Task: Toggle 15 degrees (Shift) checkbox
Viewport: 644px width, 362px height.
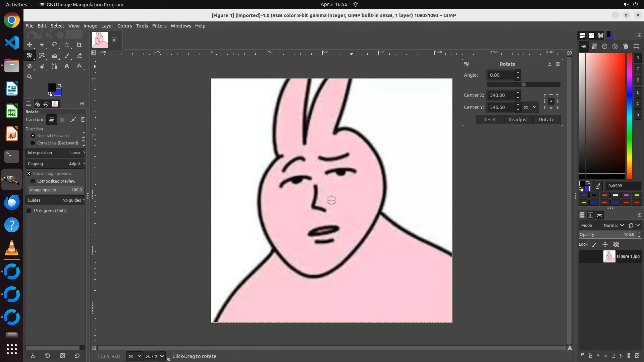Action: tap(29, 211)
